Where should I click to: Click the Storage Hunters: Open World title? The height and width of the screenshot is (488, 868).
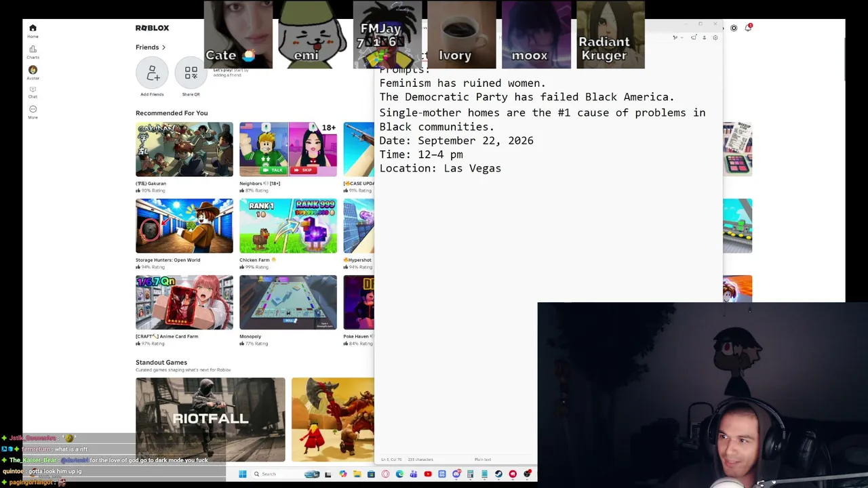(x=167, y=260)
